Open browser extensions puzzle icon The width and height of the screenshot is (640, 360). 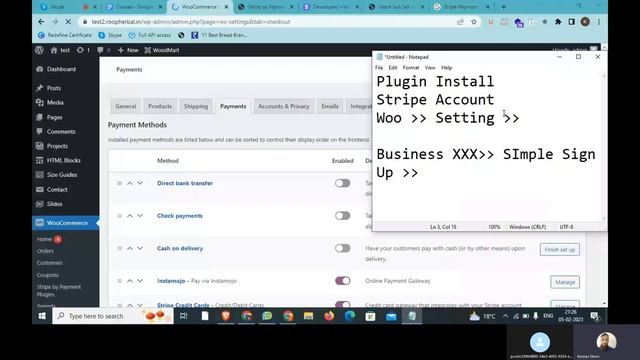click(558, 22)
